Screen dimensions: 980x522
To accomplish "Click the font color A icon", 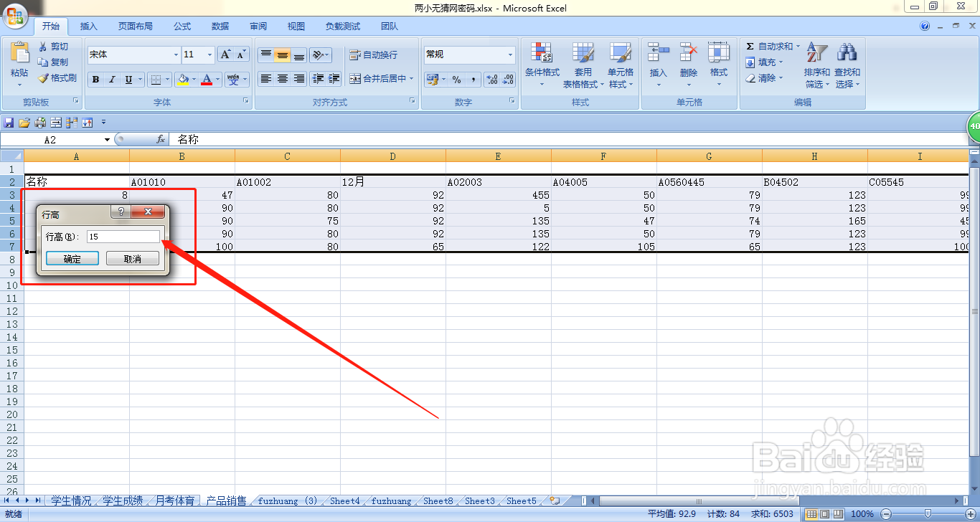I will click(207, 80).
